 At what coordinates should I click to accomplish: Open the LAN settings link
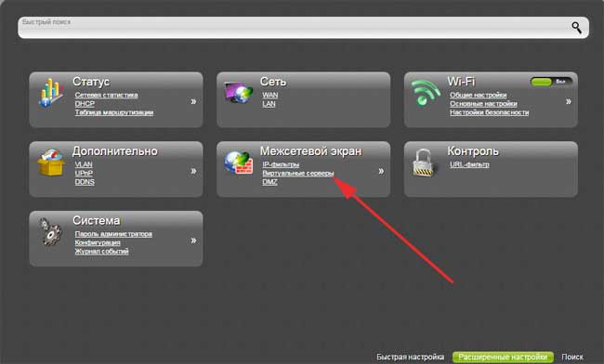coord(269,104)
